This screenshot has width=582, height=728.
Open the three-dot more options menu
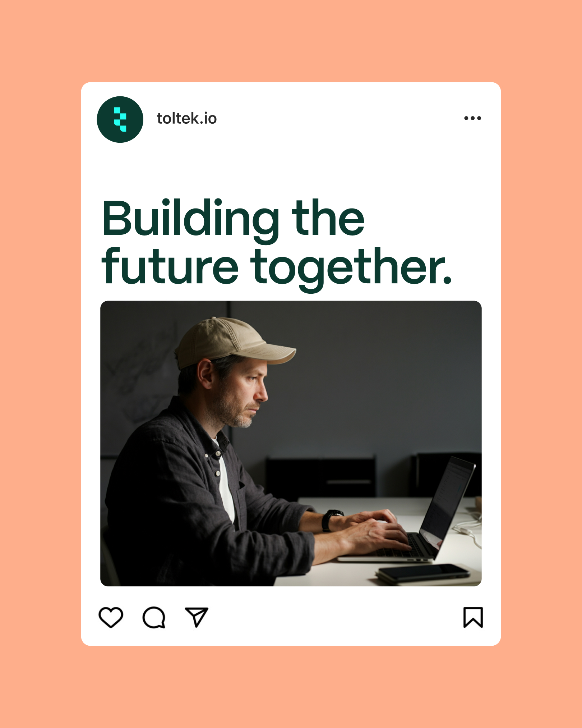472,118
